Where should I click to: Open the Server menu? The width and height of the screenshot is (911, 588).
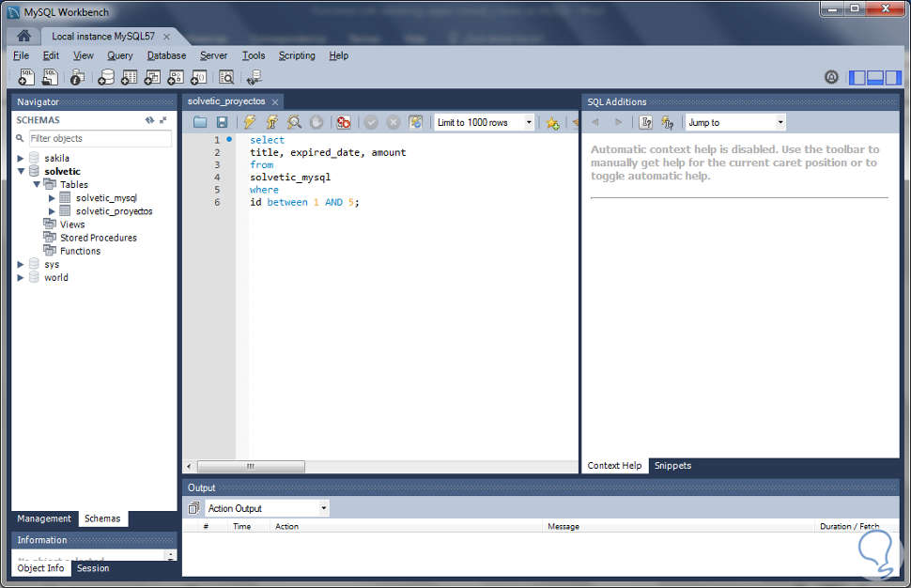(213, 55)
